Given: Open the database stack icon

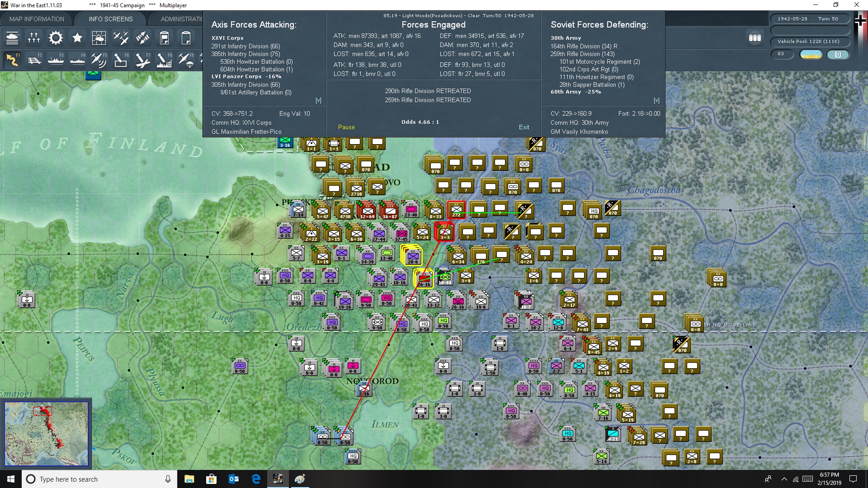Looking at the screenshot, I should point(755,38).
